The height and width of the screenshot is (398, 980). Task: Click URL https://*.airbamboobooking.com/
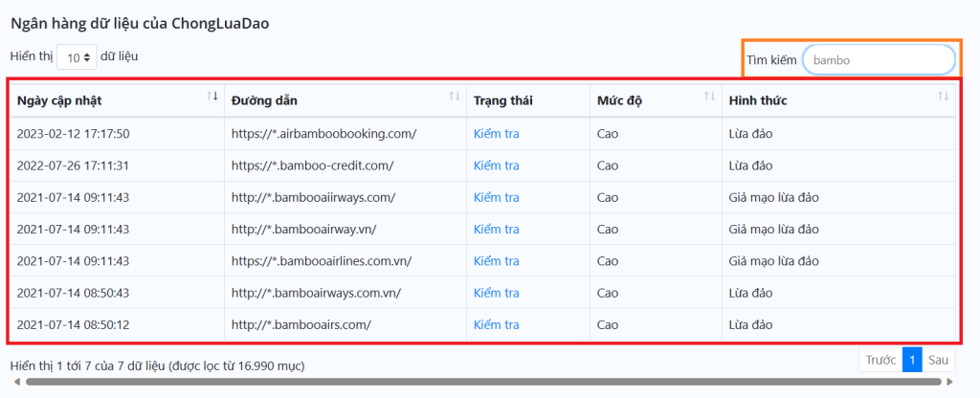click(323, 134)
